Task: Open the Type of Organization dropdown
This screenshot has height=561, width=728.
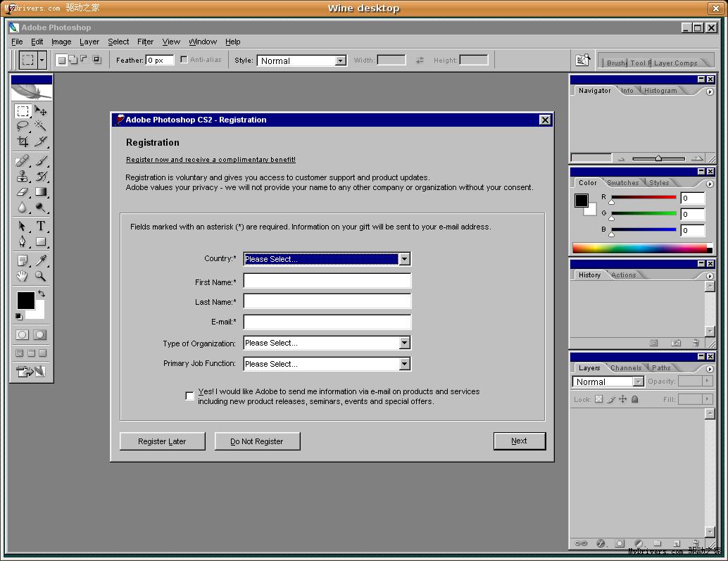Action: click(404, 343)
